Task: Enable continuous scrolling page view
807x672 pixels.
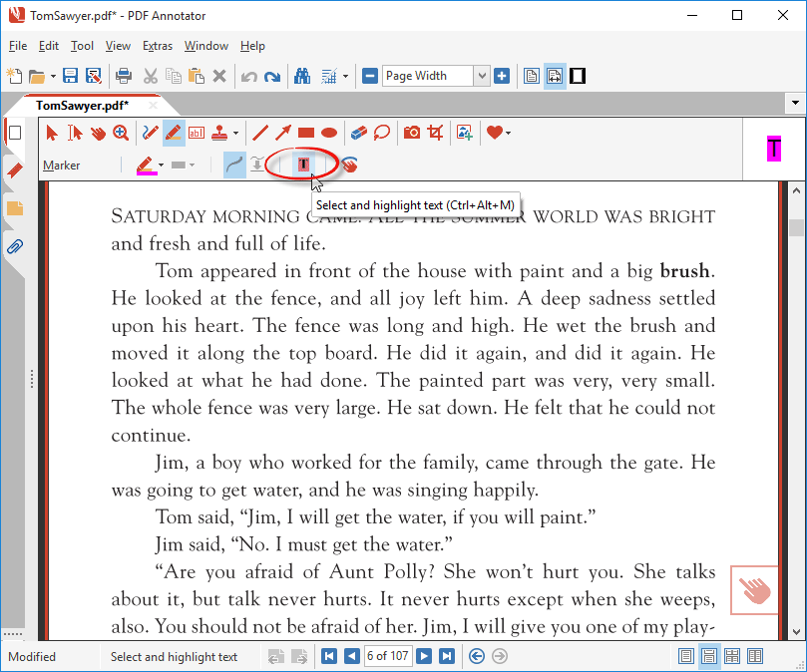Action: click(709, 656)
